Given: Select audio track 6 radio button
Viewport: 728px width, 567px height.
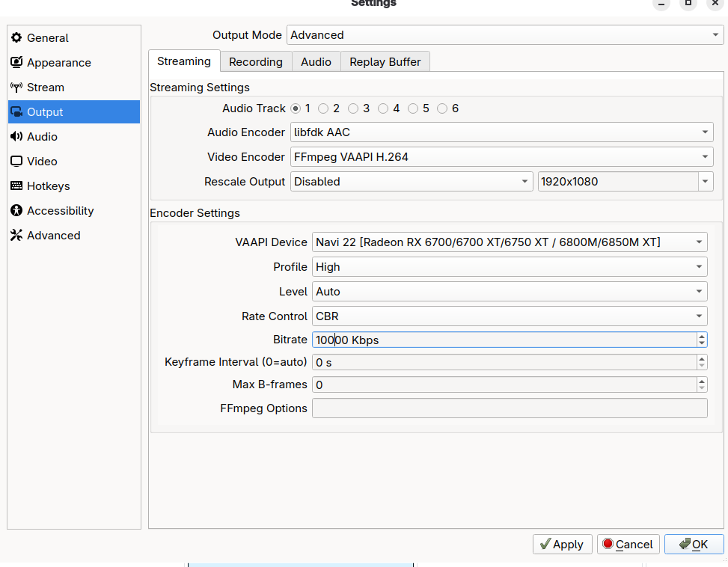Looking at the screenshot, I should tap(442, 108).
